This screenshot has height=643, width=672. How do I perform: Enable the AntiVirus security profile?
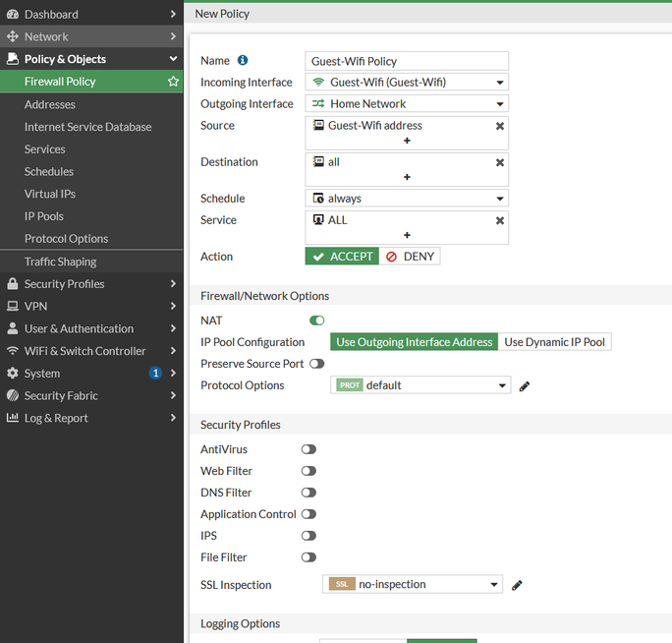click(308, 449)
